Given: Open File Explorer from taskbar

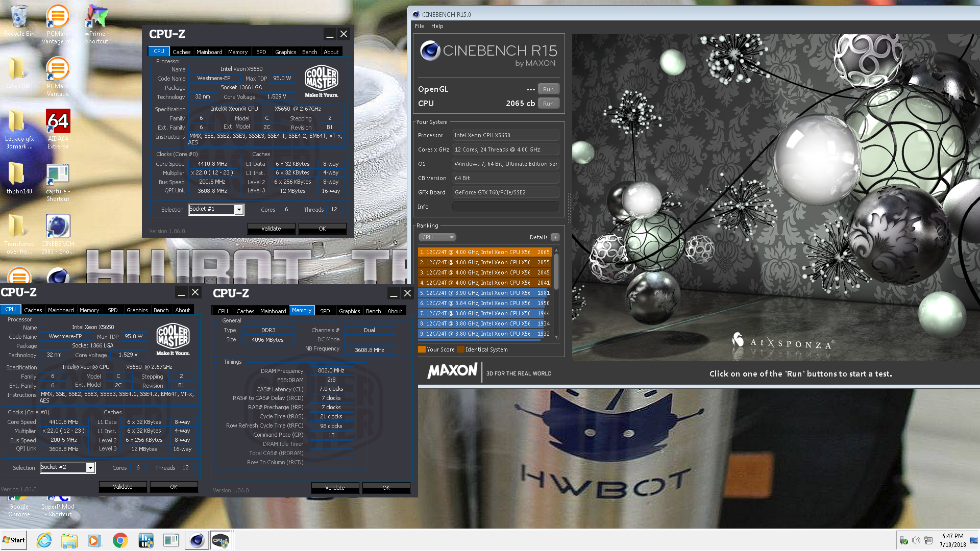Looking at the screenshot, I should point(69,540).
